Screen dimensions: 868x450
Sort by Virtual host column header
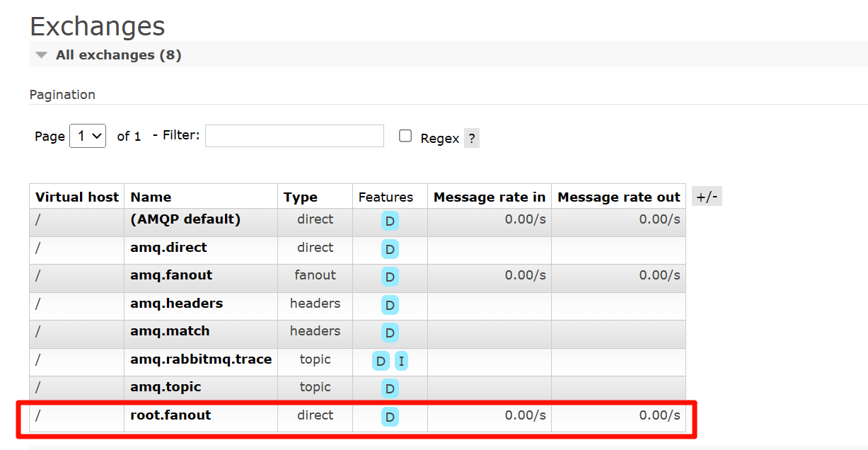(77, 197)
